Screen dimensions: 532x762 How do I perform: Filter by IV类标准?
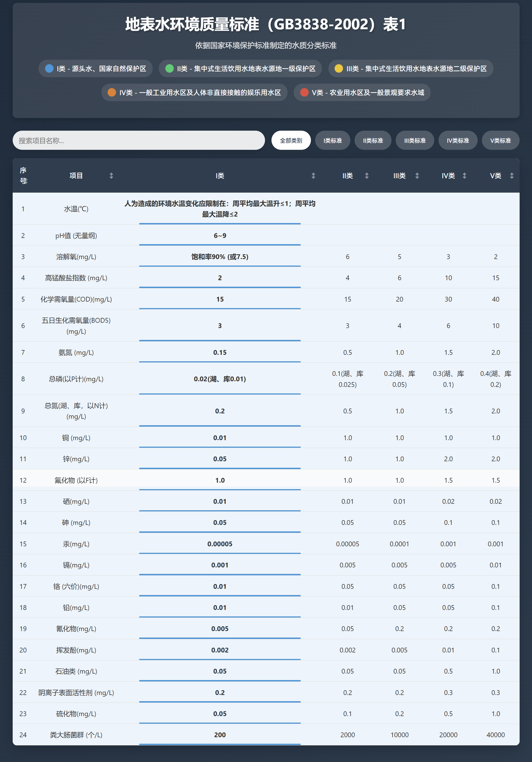click(458, 141)
